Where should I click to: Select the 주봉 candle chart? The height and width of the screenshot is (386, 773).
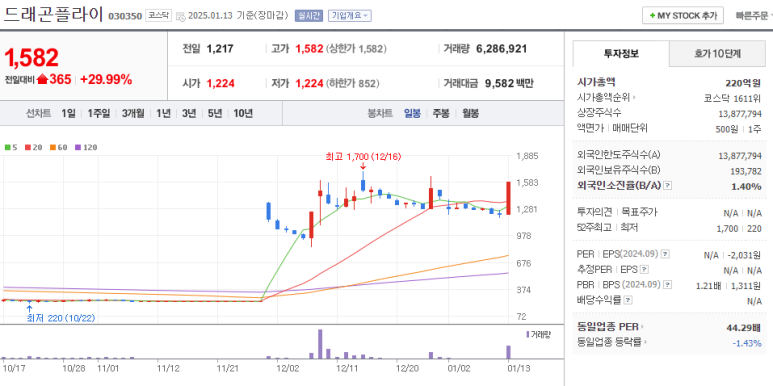(441, 113)
